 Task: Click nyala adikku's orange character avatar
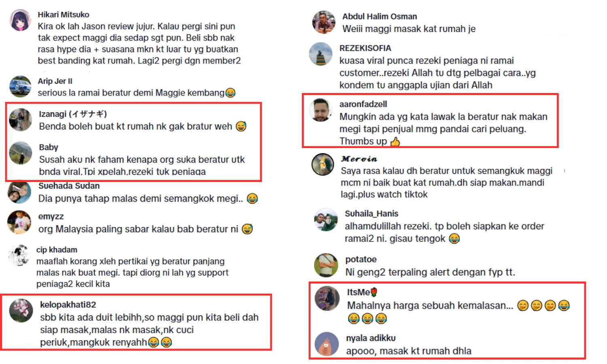(x=327, y=344)
